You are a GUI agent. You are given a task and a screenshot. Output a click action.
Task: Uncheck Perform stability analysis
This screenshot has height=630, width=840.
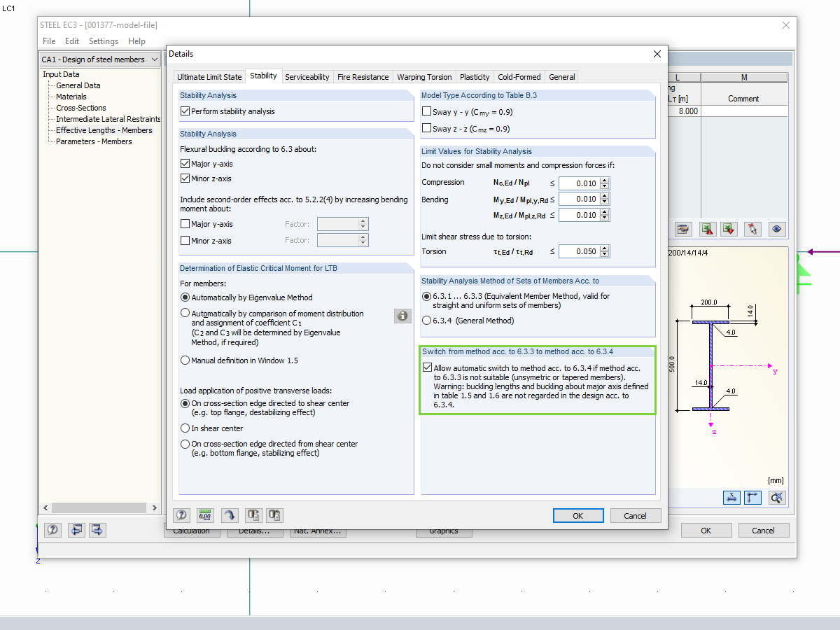click(x=185, y=111)
